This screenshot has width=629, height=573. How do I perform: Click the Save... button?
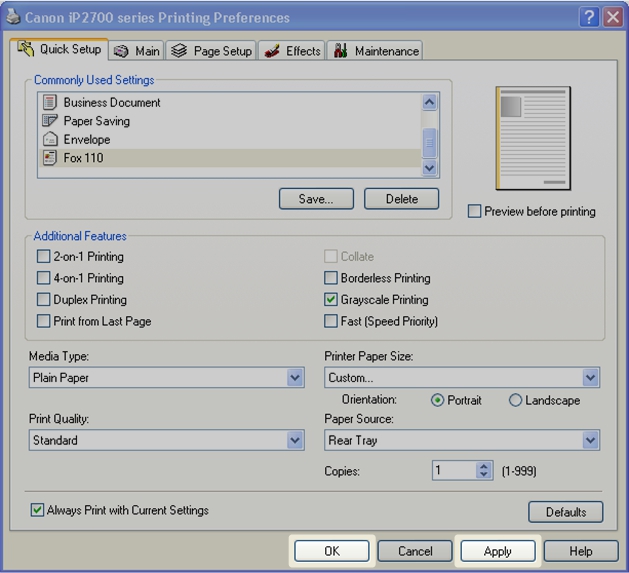(x=316, y=199)
